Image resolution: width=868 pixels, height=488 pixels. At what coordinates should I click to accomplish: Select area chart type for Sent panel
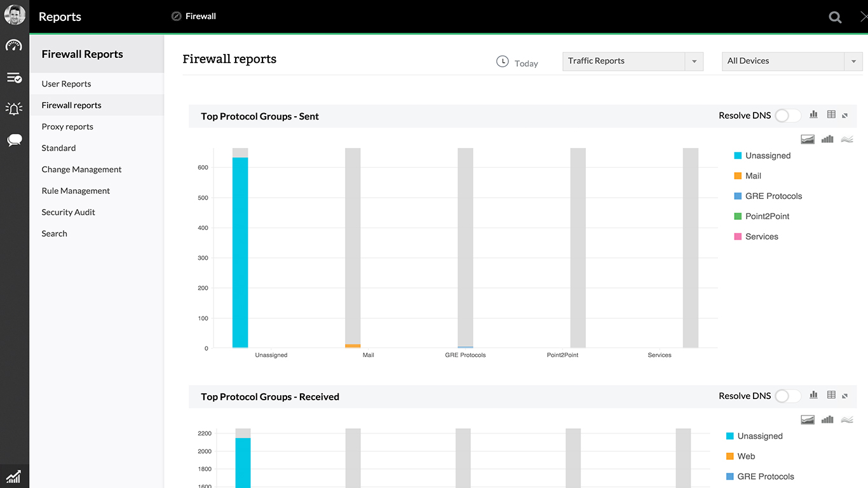[808, 139]
